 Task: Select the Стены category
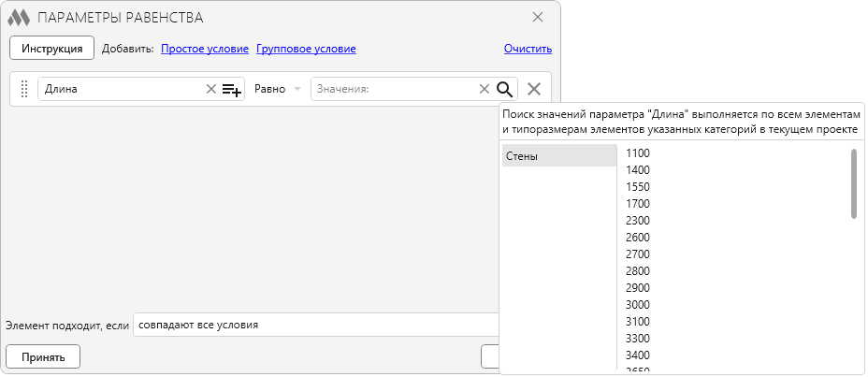[x=558, y=156]
